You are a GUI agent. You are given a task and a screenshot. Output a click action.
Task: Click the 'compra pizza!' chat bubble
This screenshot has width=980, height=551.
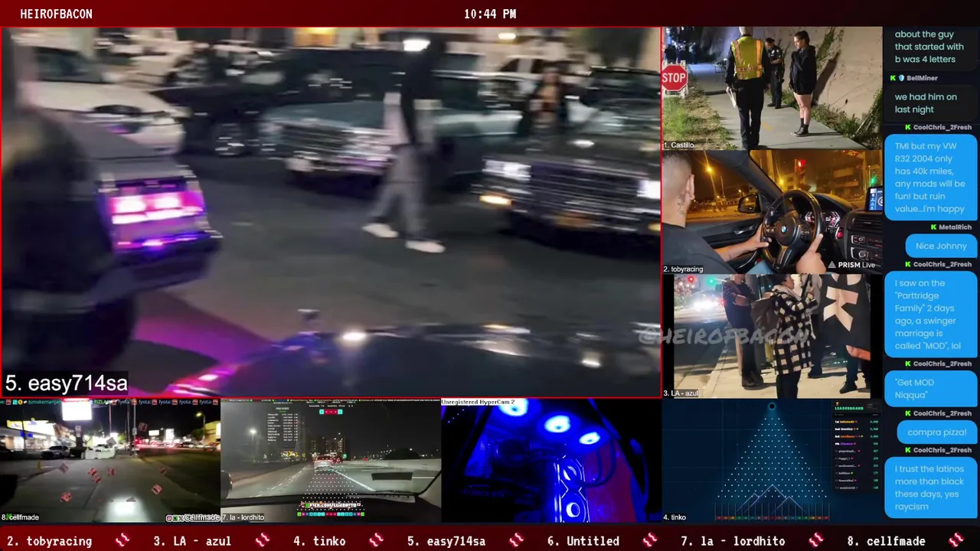[937, 432]
